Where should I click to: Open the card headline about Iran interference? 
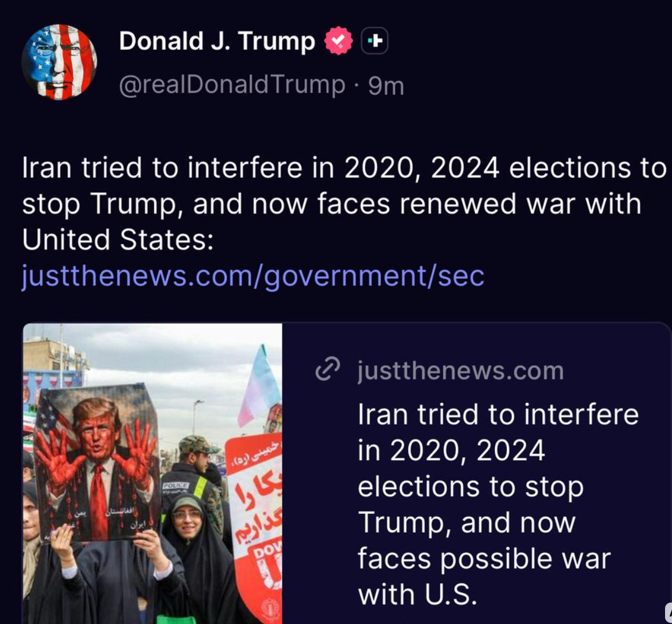click(498, 504)
